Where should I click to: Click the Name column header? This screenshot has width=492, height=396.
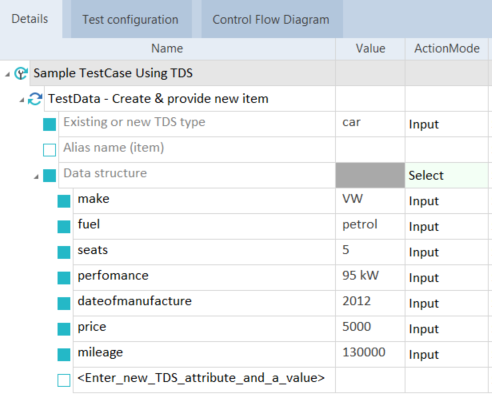tap(167, 49)
